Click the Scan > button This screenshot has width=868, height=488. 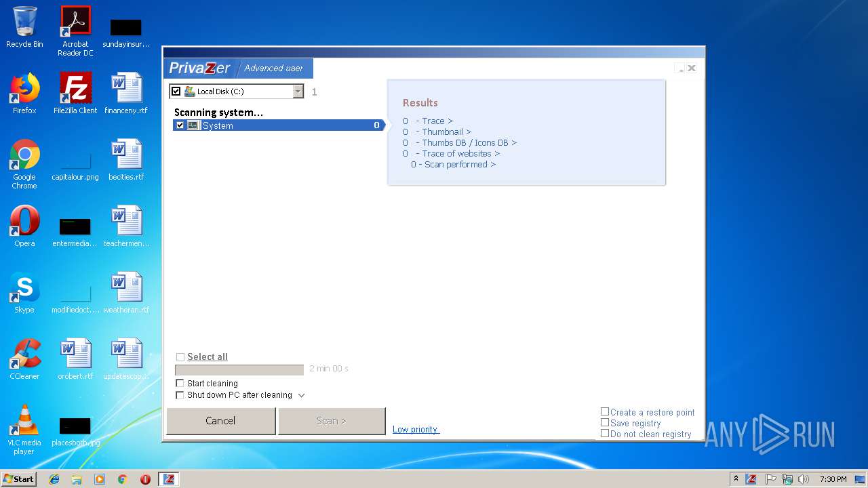332,421
